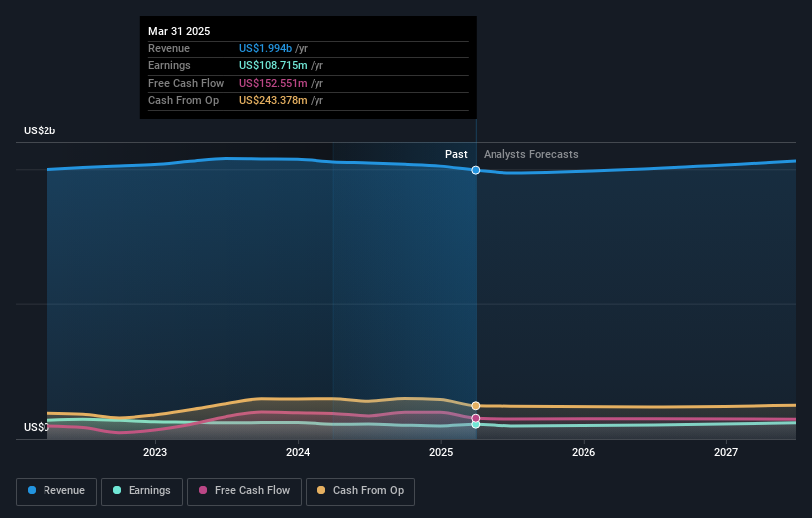Click the Past section label
Viewport: 812px width, 518px height.
(456, 154)
